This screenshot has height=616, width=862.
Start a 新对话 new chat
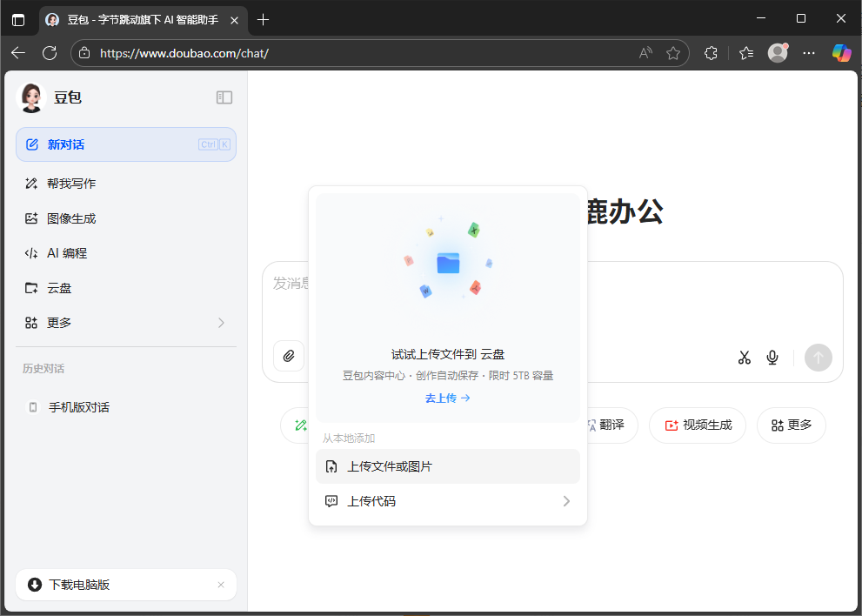[x=65, y=144]
